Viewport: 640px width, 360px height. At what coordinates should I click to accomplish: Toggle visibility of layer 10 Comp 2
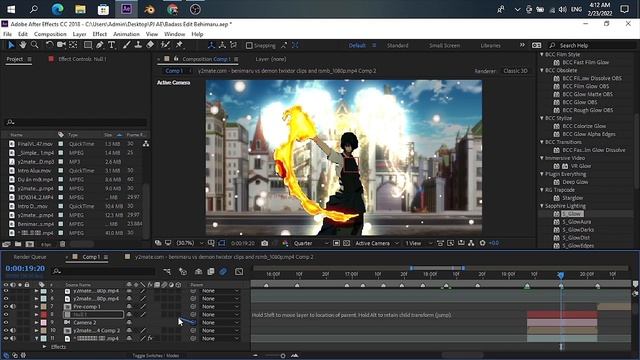(x=6, y=331)
